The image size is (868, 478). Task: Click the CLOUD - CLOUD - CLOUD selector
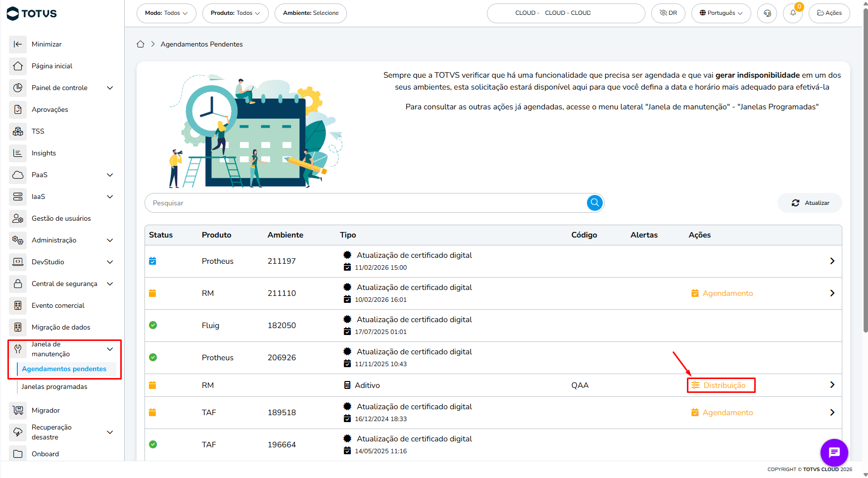pyautogui.click(x=566, y=13)
